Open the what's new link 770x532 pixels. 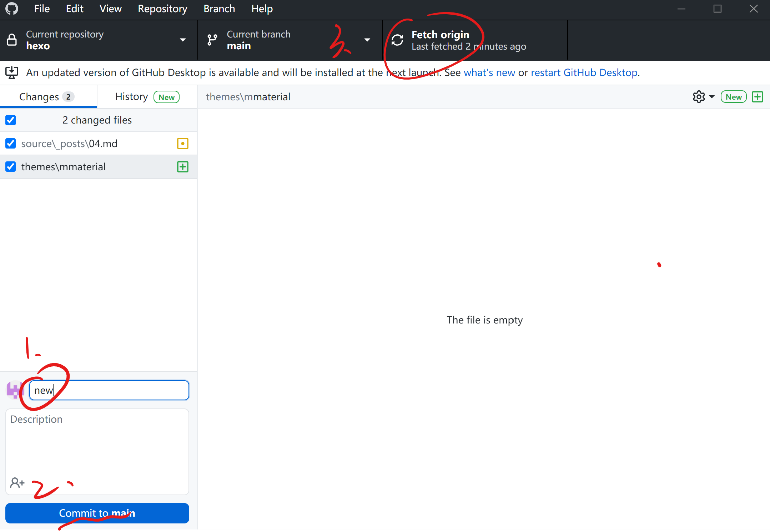pos(489,72)
